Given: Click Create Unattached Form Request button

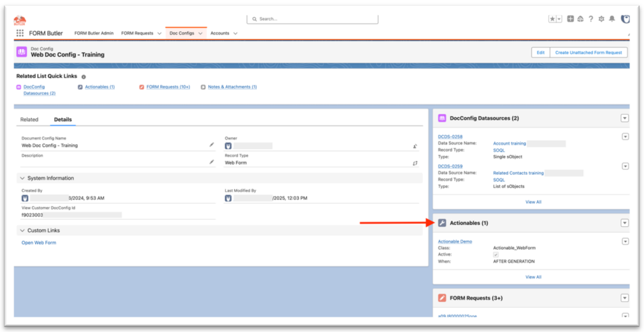Looking at the screenshot, I should (589, 53).
